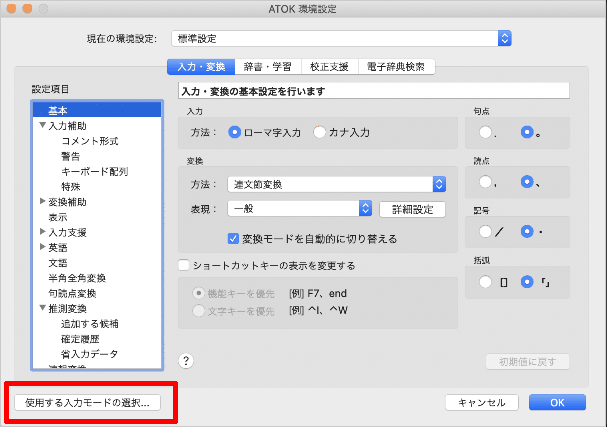Select カナ入力 input method
607x427 pixels.
[x=320, y=131]
